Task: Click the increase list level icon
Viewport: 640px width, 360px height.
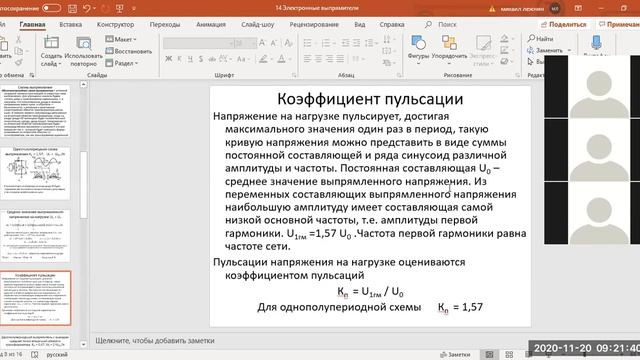Action: [x=356, y=43]
